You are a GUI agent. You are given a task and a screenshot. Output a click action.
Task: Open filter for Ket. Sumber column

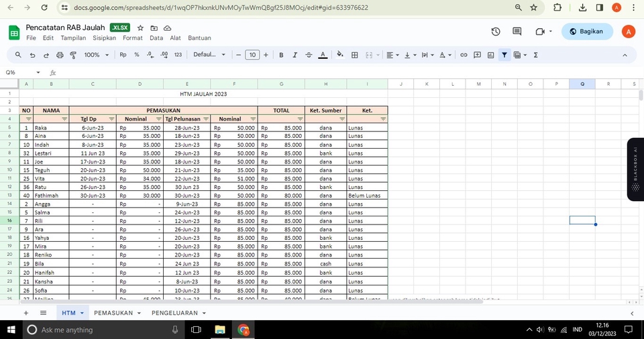[x=342, y=119]
